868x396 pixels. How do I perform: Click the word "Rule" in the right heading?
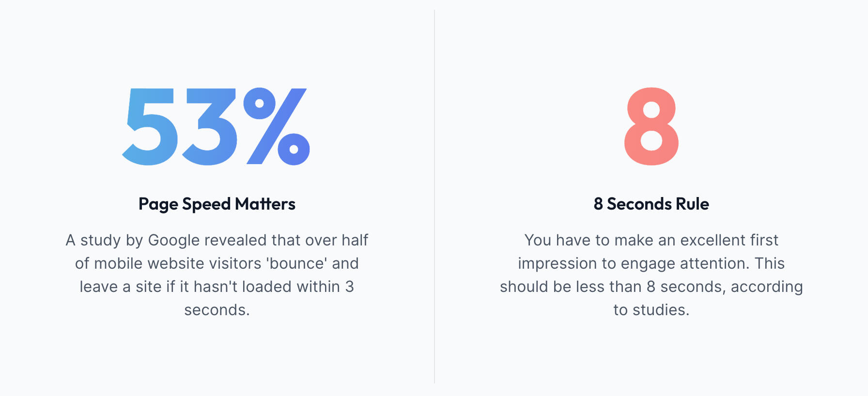point(693,204)
